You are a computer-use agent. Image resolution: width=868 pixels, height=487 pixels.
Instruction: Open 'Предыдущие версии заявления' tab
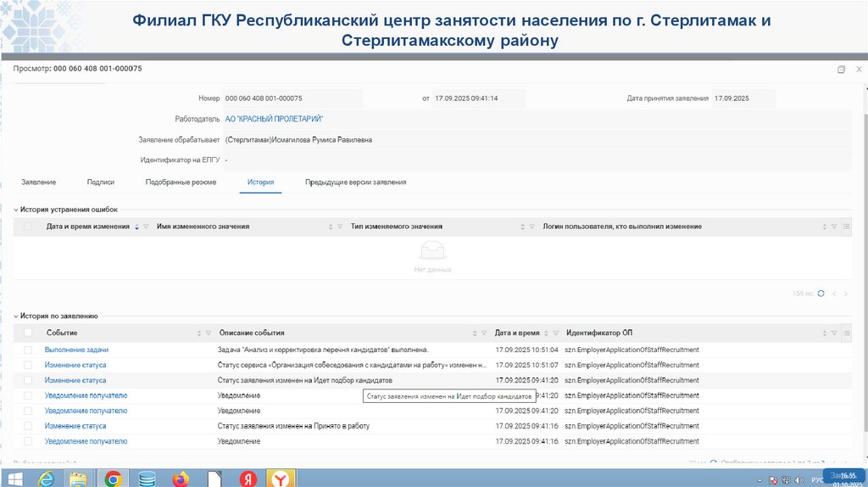[356, 182]
